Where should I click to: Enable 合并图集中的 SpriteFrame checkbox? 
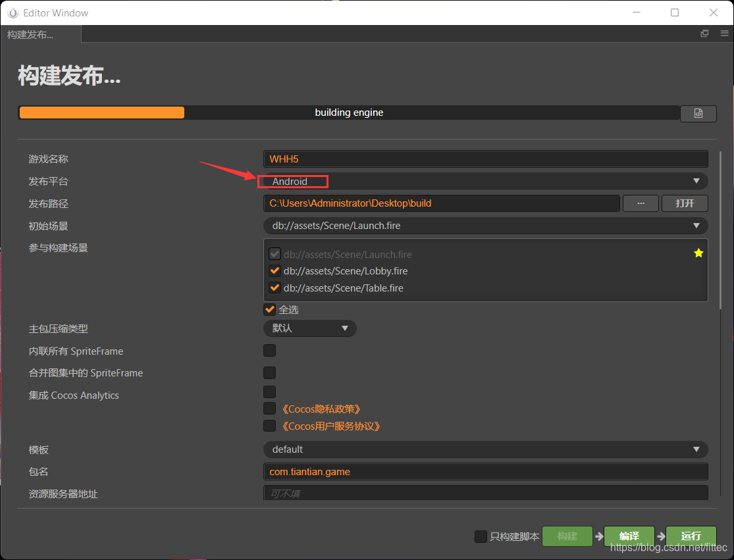[270, 372]
